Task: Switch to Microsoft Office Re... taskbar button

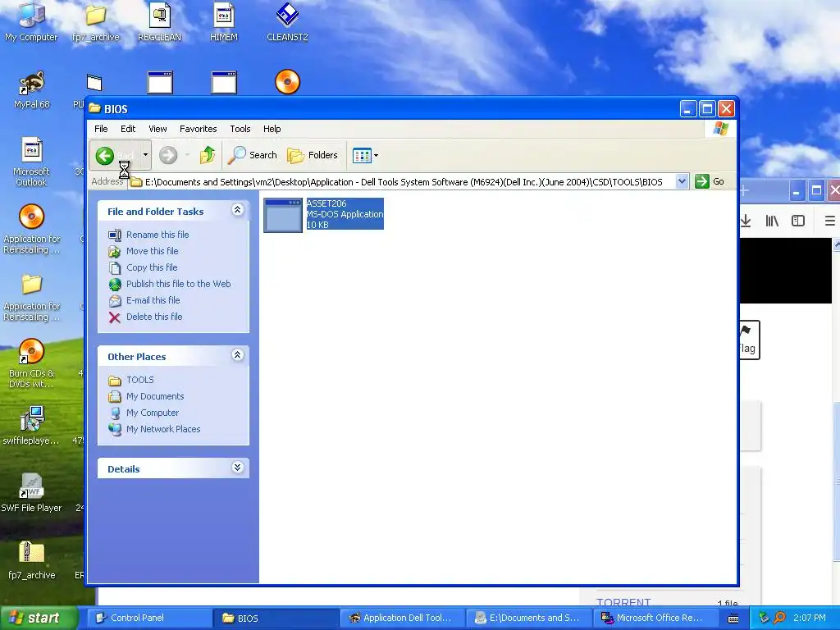Action: (655, 618)
